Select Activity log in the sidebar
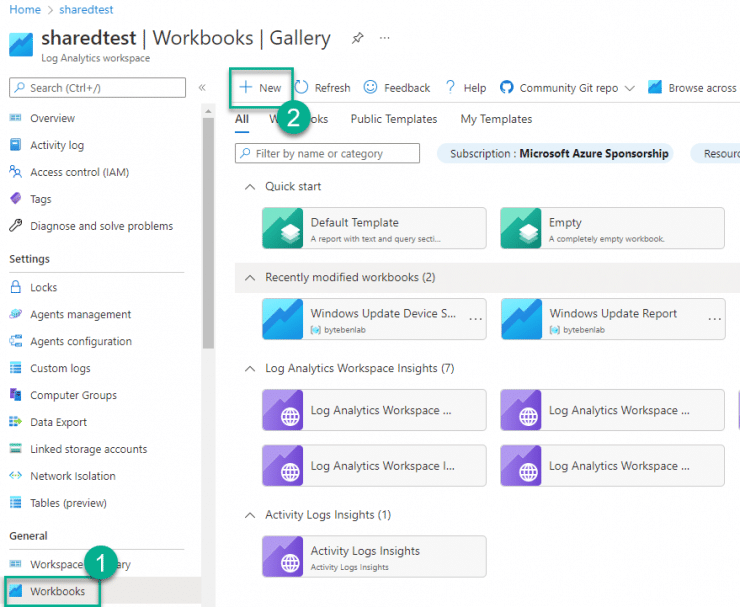Screen dimensions: 740x607 point(56,145)
